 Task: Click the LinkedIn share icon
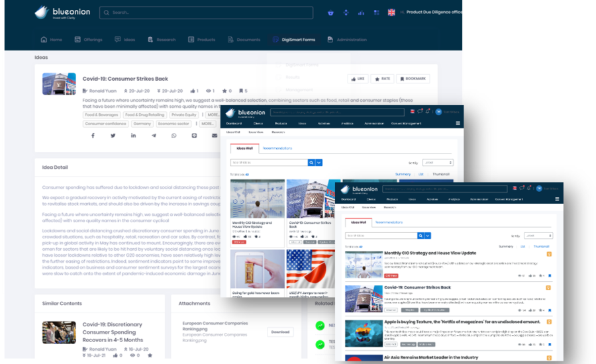(x=133, y=136)
